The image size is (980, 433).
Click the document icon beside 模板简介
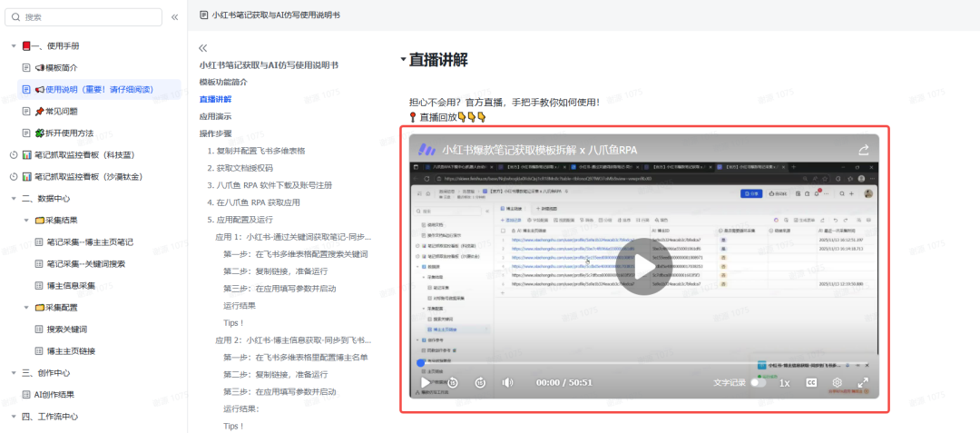pos(26,67)
